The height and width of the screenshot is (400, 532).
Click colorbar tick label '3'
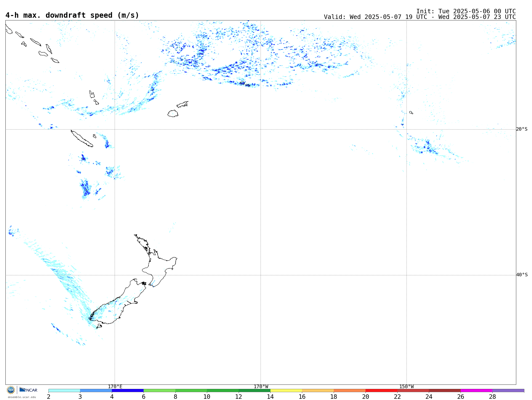[80, 397]
